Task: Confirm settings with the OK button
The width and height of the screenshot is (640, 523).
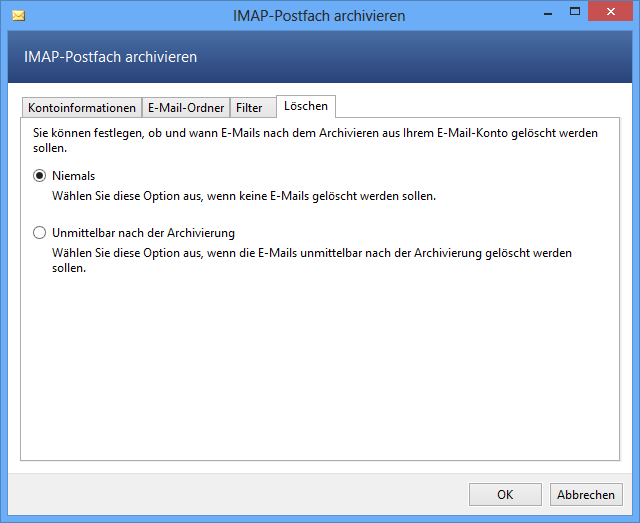Action: coord(505,494)
